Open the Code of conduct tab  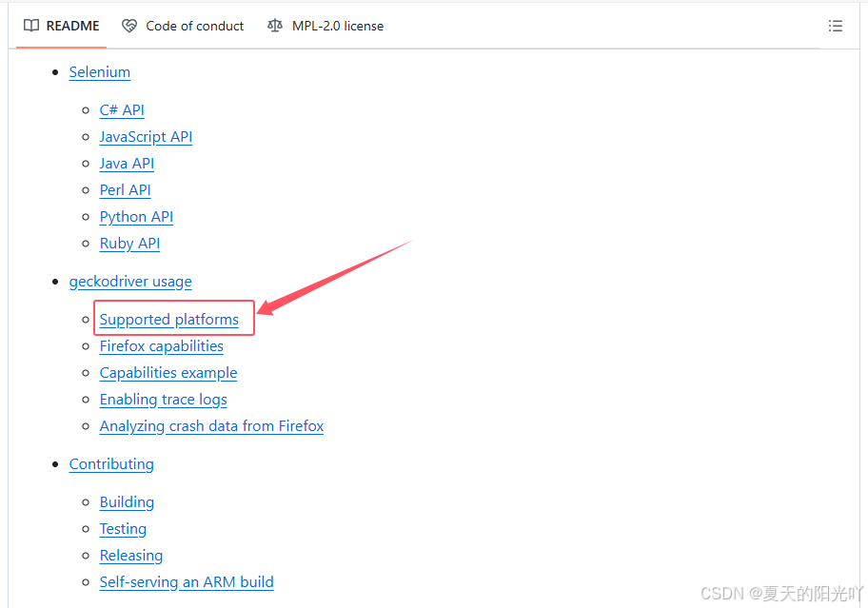pyautogui.click(x=184, y=26)
